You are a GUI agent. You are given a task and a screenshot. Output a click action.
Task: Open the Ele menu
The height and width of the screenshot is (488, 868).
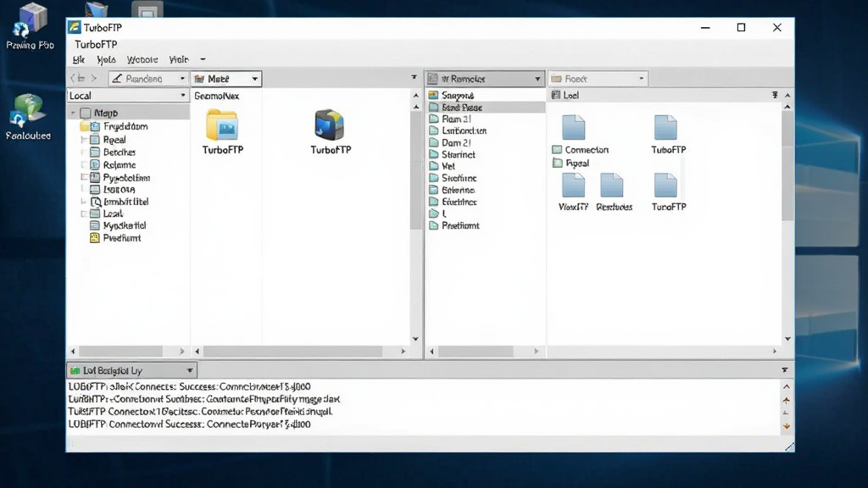[x=79, y=59]
